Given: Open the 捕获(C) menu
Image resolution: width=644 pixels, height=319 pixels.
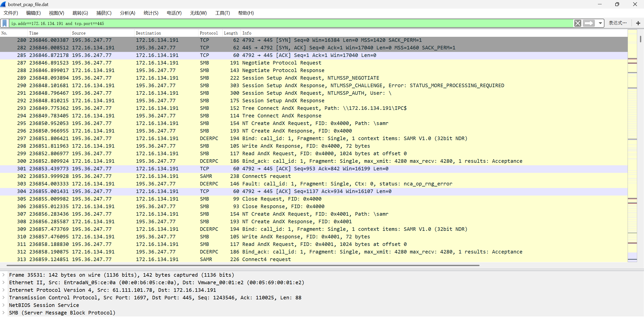Looking at the screenshot, I should point(104,13).
